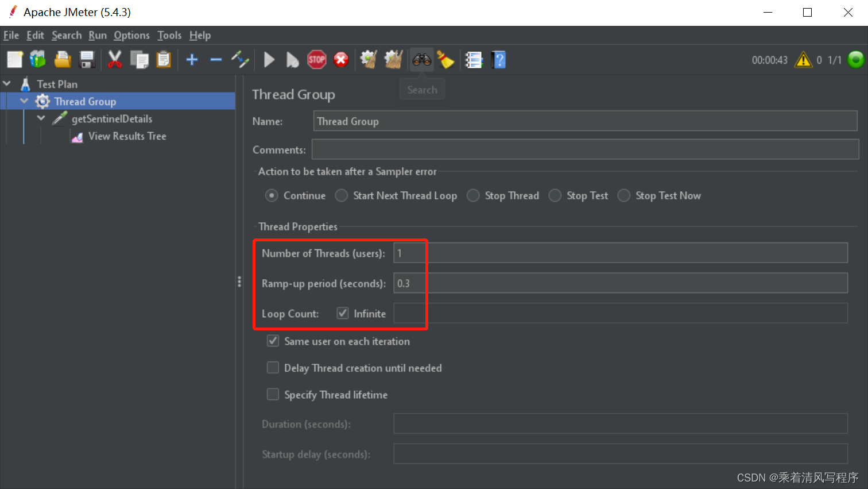This screenshot has height=489, width=868.
Task: Click the Clear All double broom icon
Action: [x=393, y=60]
